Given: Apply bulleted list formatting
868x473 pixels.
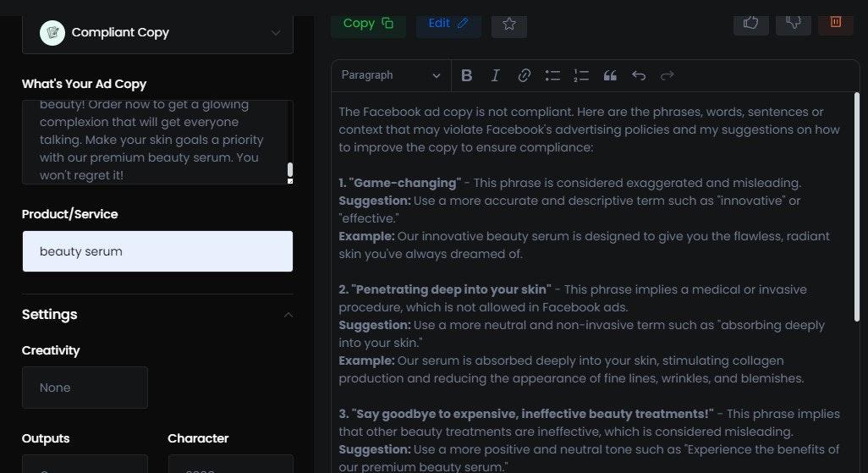Looking at the screenshot, I should pyautogui.click(x=552, y=75).
